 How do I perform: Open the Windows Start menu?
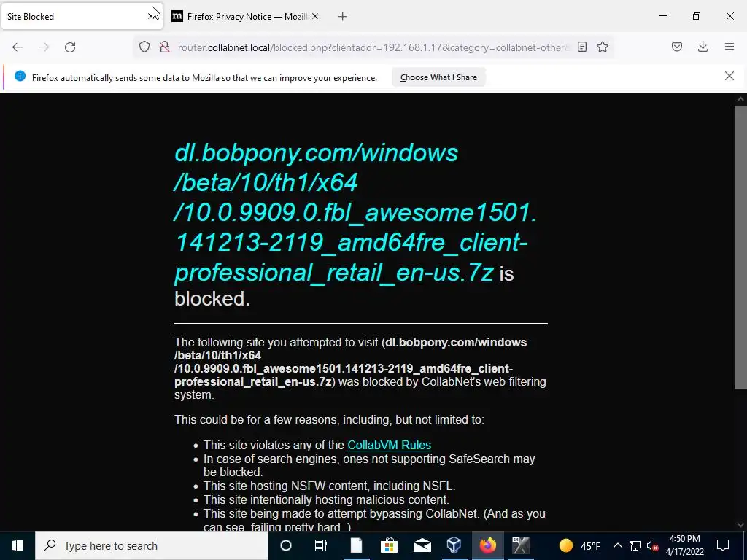tap(18, 545)
